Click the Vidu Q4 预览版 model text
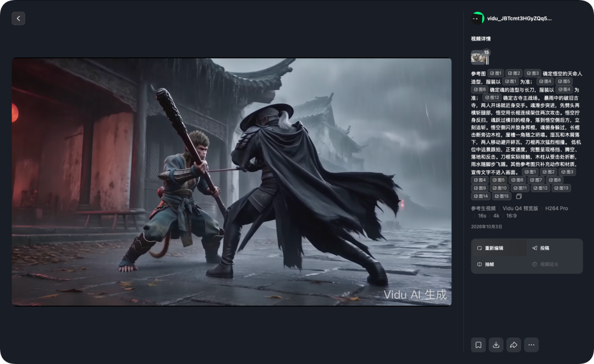 [520, 208]
